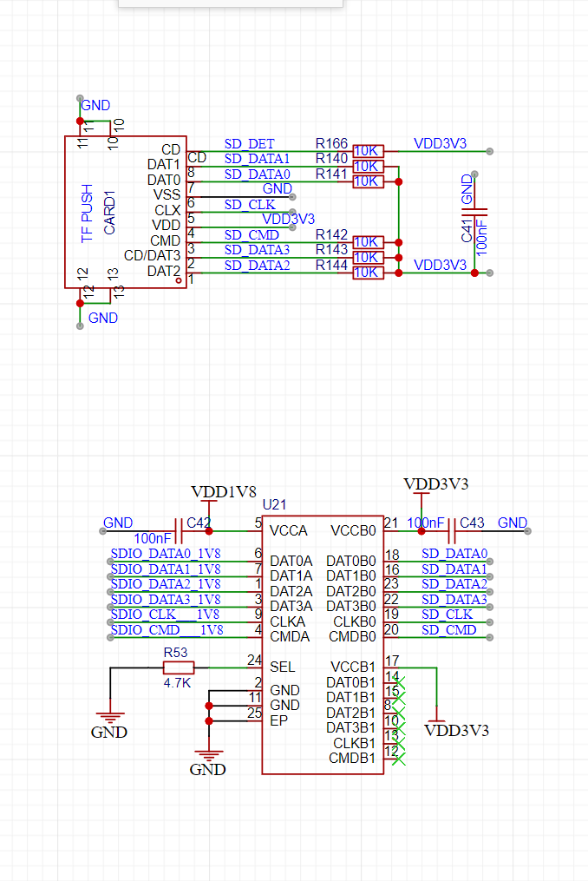Click the U21 designator text
This screenshot has width=588, height=881.
274,504
